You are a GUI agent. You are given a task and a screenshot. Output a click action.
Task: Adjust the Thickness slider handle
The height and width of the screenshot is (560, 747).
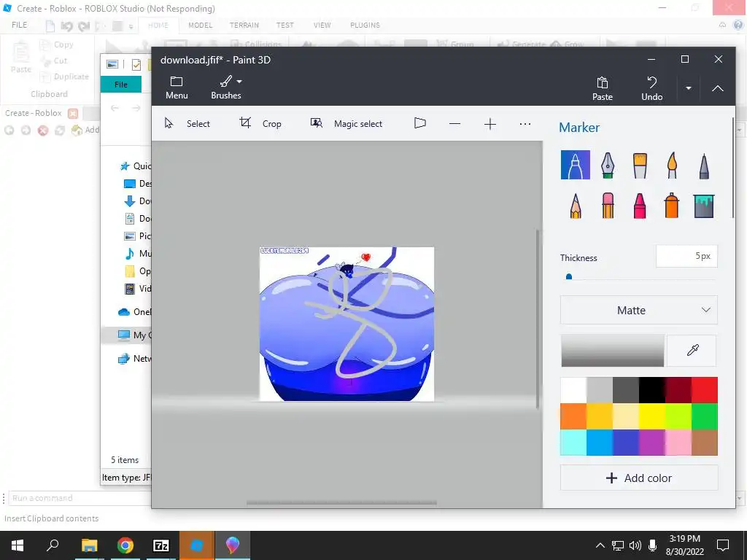click(569, 276)
